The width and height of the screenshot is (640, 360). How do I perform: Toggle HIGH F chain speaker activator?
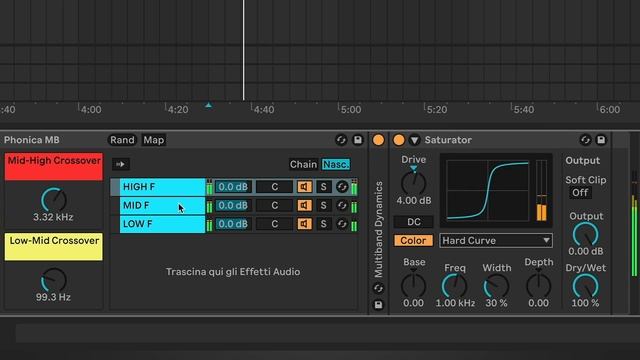tap(304, 187)
